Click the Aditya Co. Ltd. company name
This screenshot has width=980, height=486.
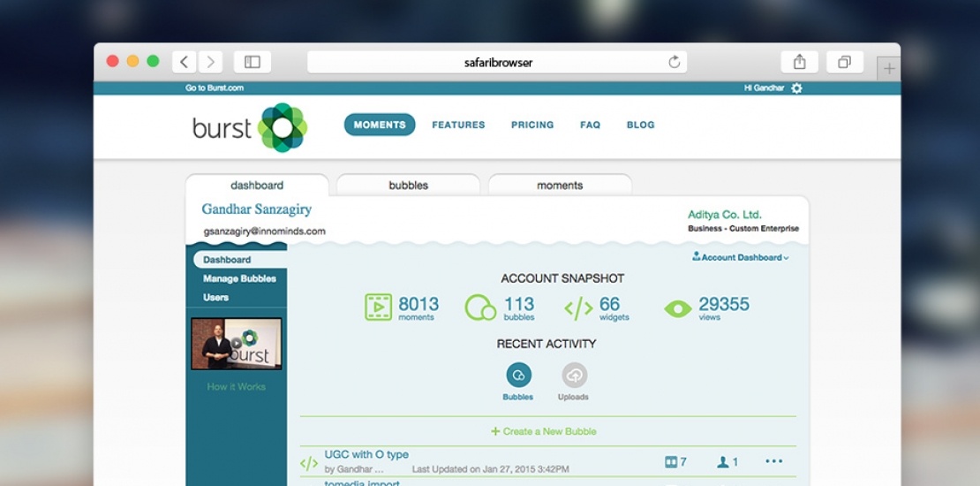(724, 215)
